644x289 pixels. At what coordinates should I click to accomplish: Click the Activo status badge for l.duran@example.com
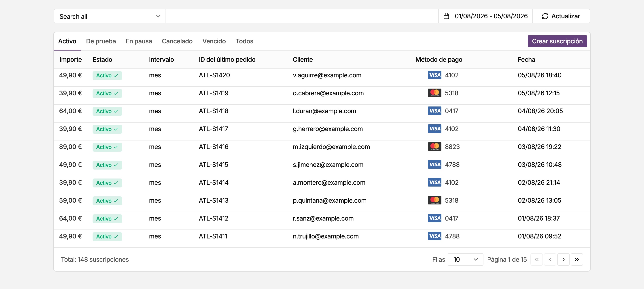107,111
